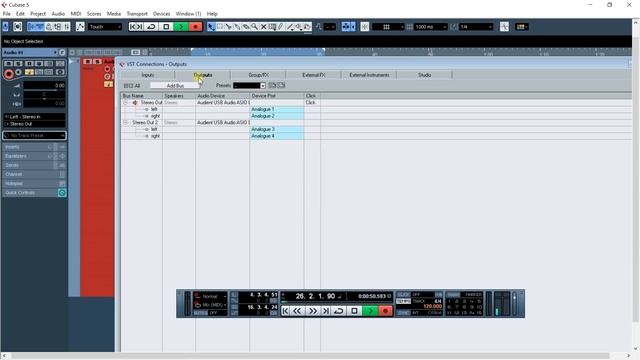Open the MIDI menu
640x360 pixels.
pyautogui.click(x=76, y=14)
